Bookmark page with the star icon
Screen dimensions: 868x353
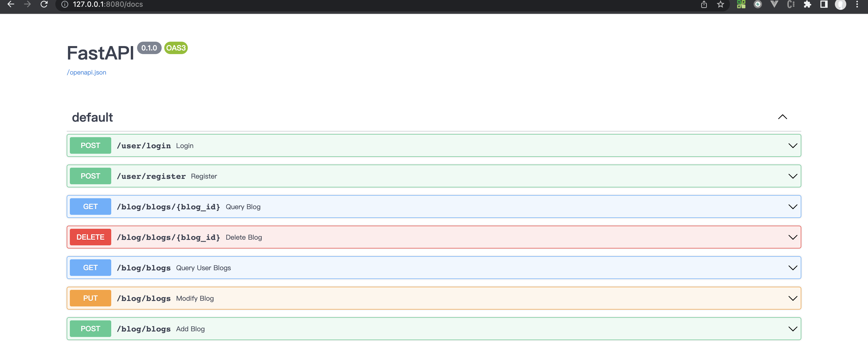coord(720,4)
